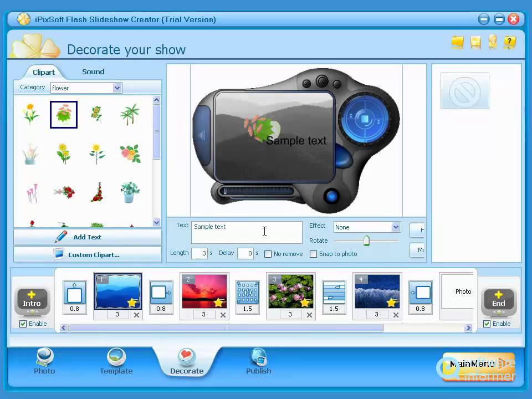The width and height of the screenshot is (532, 399).
Task: Click the disabled preview placeholder thumbnail
Action: point(465,90)
